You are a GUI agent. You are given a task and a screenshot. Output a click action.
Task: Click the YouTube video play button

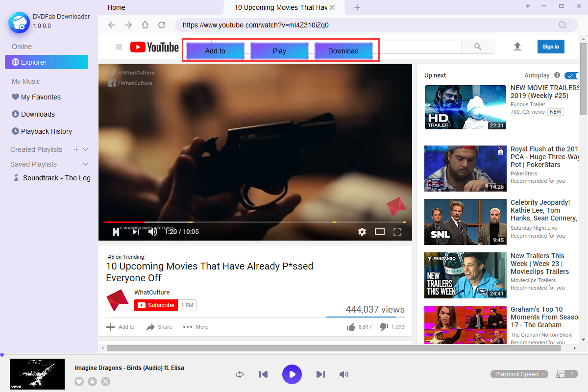[116, 232]
